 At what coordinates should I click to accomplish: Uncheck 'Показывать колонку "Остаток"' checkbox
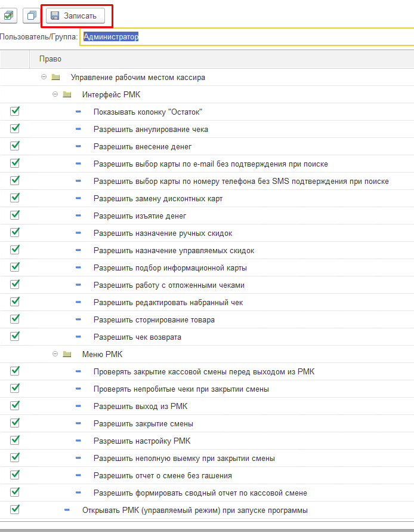(x=15, y=111)
